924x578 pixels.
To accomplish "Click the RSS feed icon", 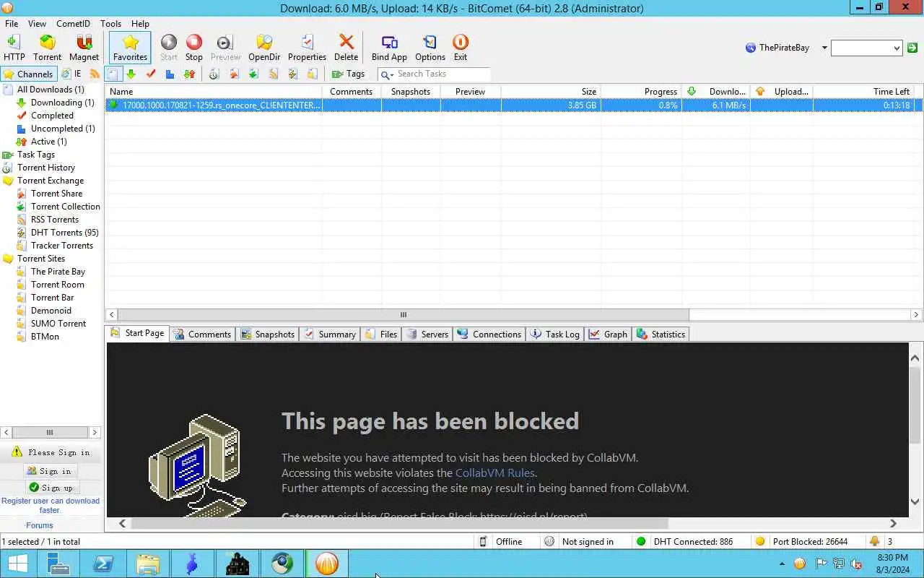I will point(95,74).
